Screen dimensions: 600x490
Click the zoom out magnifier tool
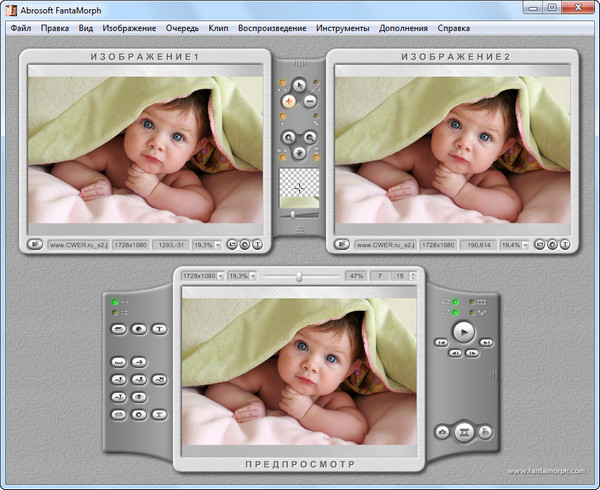pyautogui.click(x=310, y=137)
